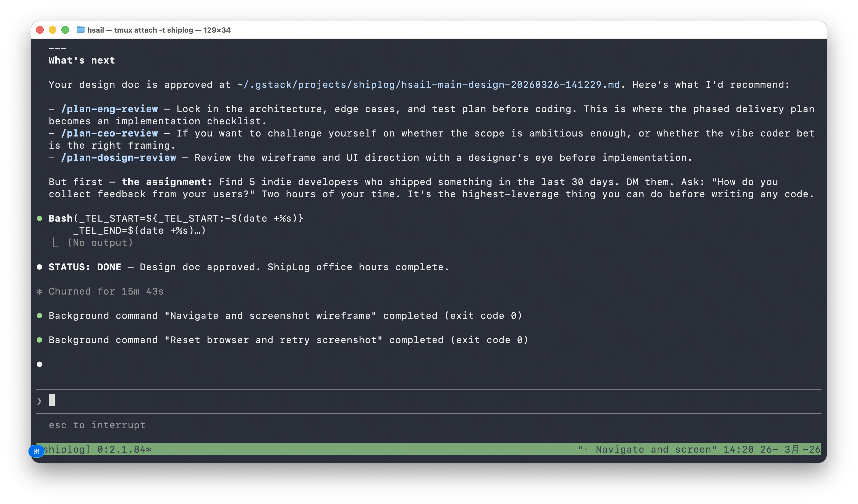Click green bullet beside Reset browser and retry
Screen dimensions: 858x504
(x=40, y=340)
